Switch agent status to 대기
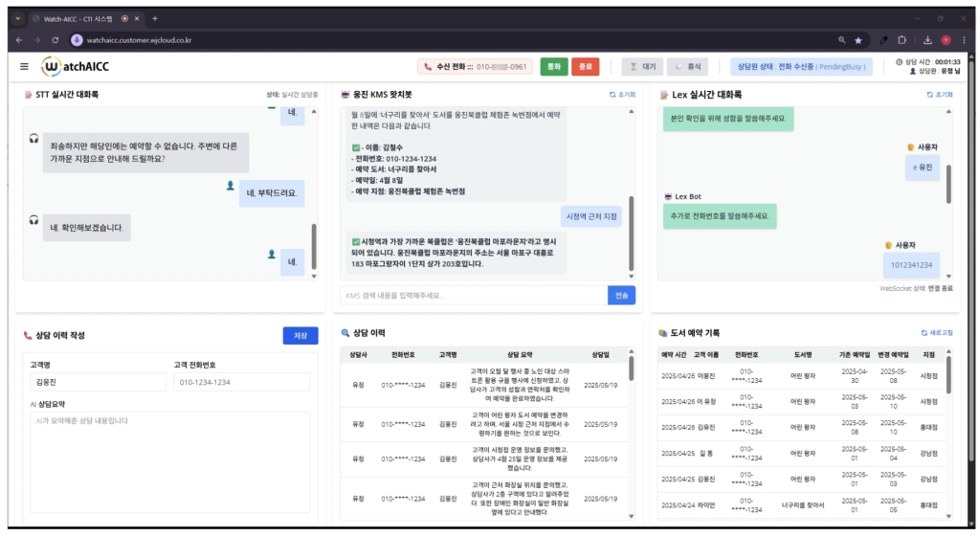Viewport: 980px width, 536px height. [x=641, y=67]
